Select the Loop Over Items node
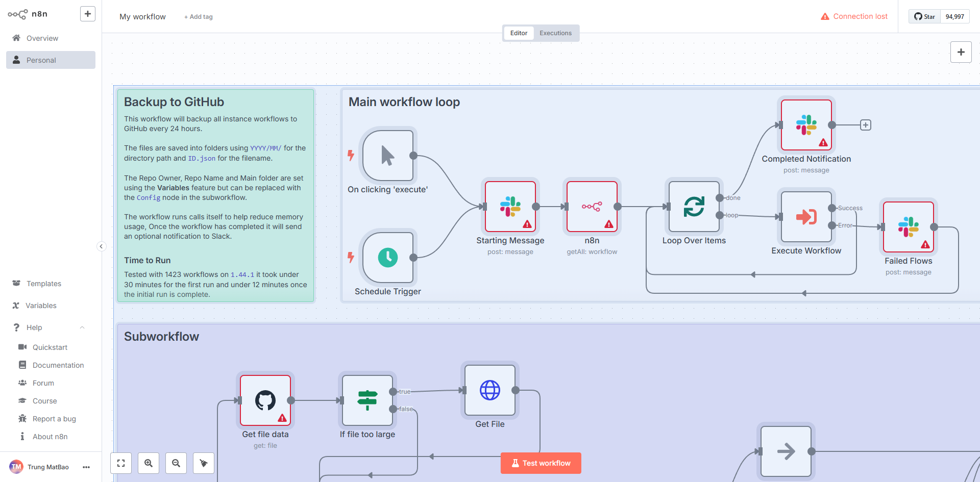 click(x=694, y=207)
